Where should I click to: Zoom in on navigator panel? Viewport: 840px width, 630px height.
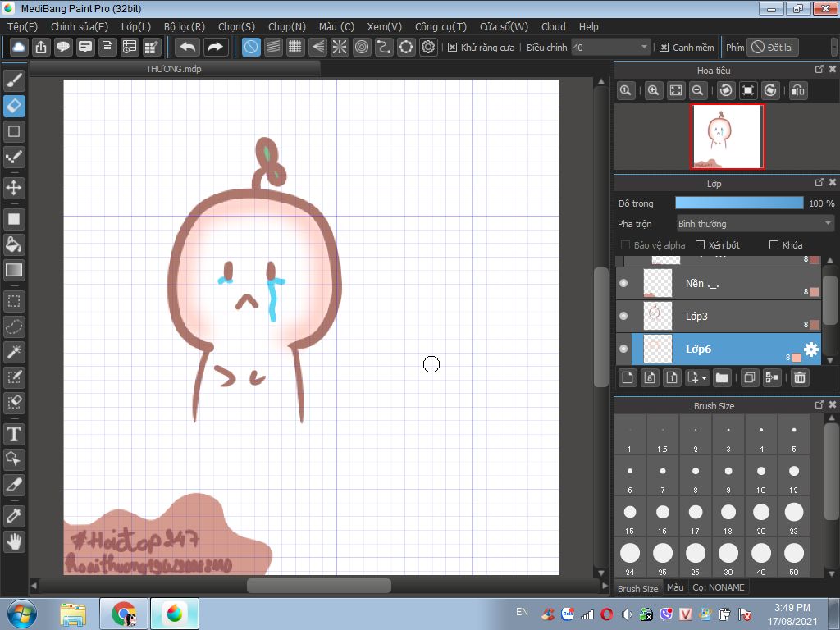click(x=653, y=90)
